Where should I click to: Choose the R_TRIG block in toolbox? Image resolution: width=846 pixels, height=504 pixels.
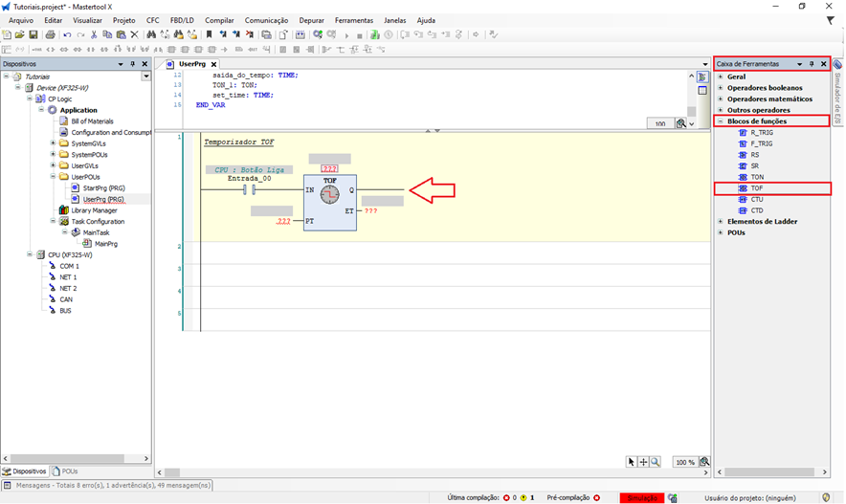[x=761, y=133]
